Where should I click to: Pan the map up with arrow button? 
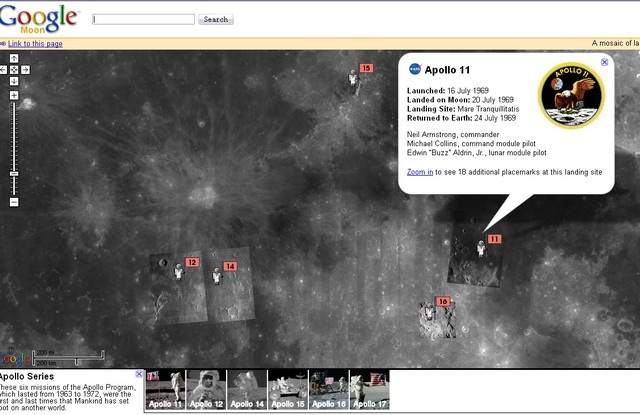(x=14, y=58)
